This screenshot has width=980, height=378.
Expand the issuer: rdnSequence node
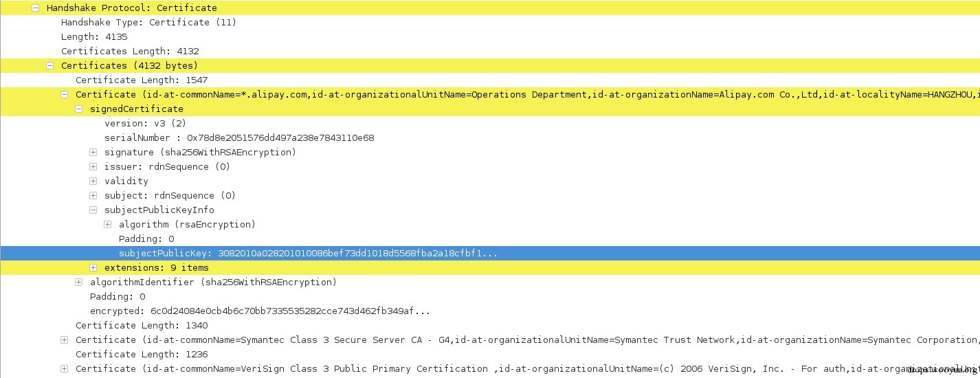[x=93, y=166]
